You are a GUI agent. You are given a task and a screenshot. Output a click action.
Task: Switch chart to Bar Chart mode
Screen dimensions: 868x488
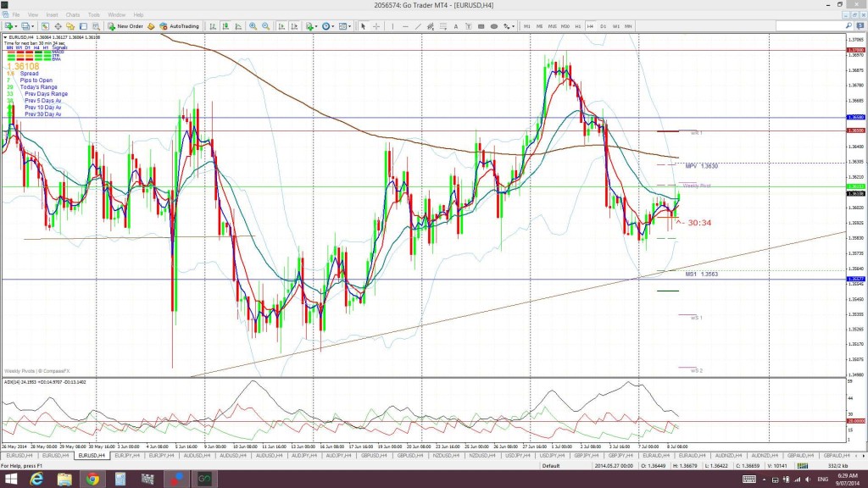(213, 26)
